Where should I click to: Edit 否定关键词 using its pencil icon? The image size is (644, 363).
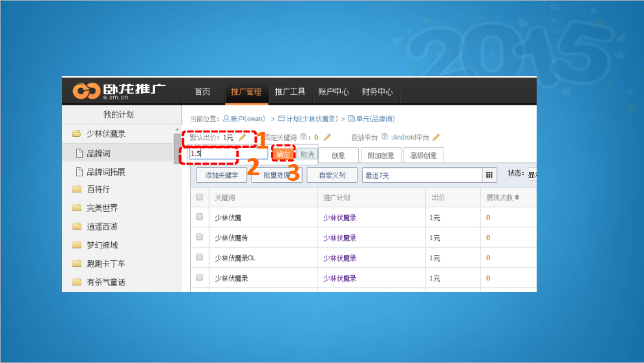click(x=327, y=138)
